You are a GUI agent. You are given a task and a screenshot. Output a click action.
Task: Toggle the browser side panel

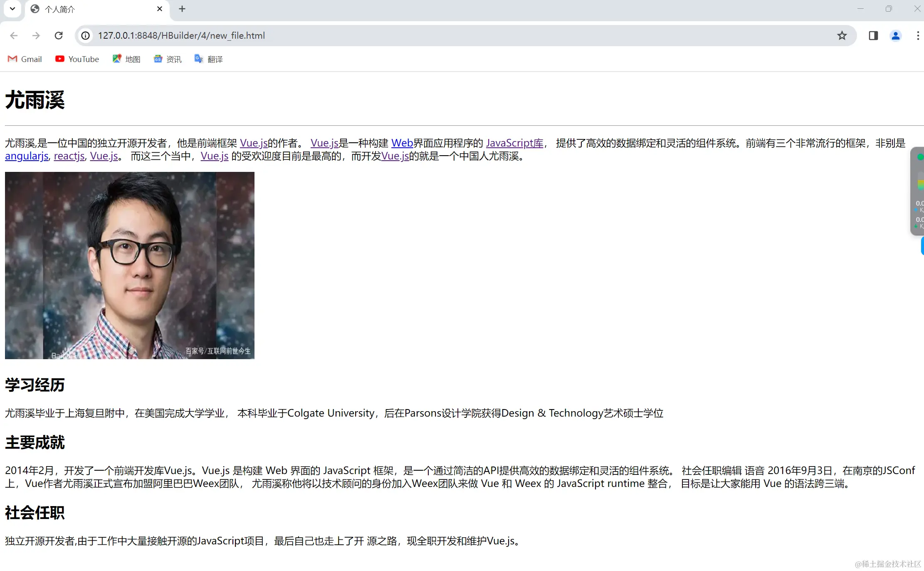[x=873, y=36]
